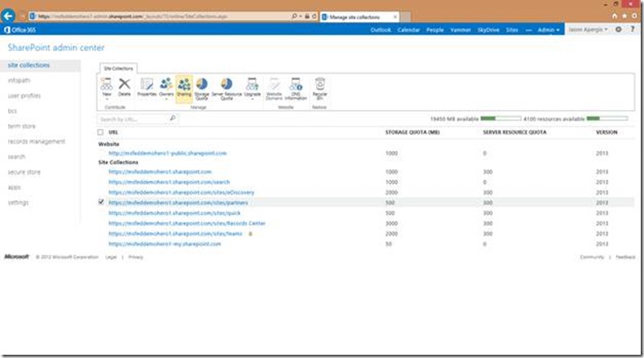Open settings in left navigation
Screen dimensions: 644x358
pyautogui.click(x=18, y=202)
